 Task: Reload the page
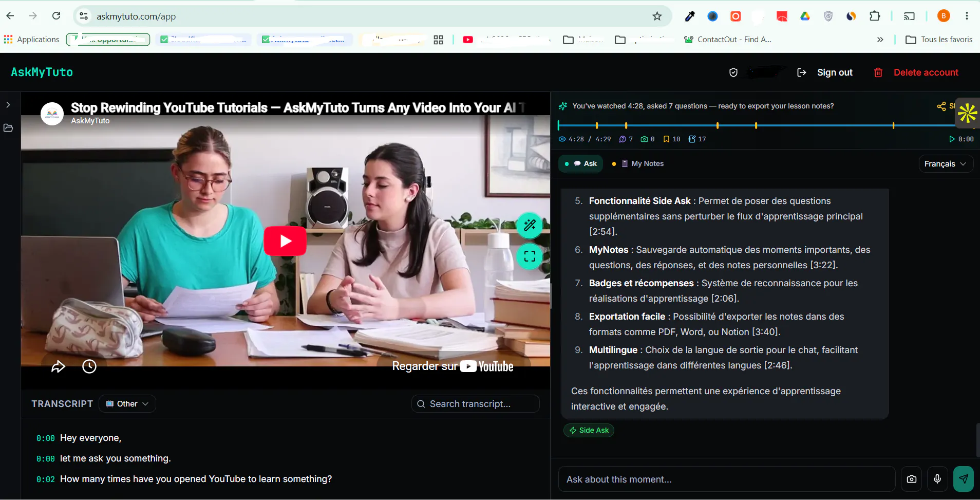pyautogui.click(x=56, y=16)
